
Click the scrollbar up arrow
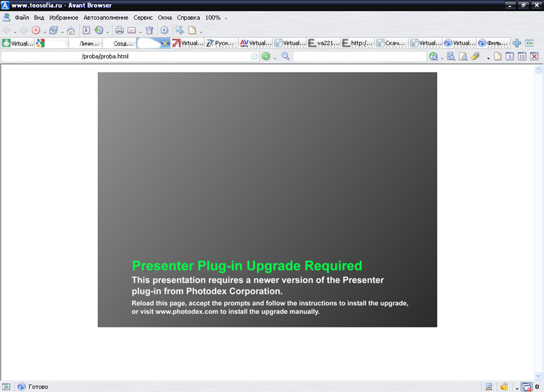(538, 69)
